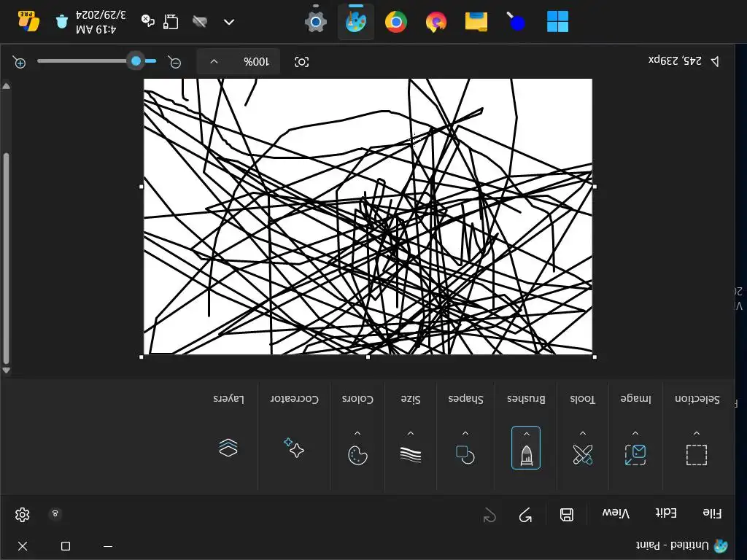Click the 100% zoom value field

[256, 62]
